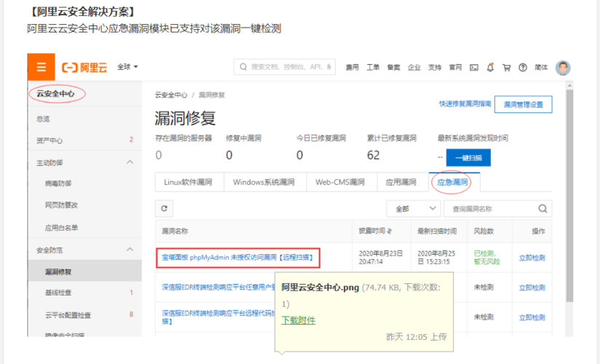Open the 官网 link in header
600x364 pixels.
[455, 68]
